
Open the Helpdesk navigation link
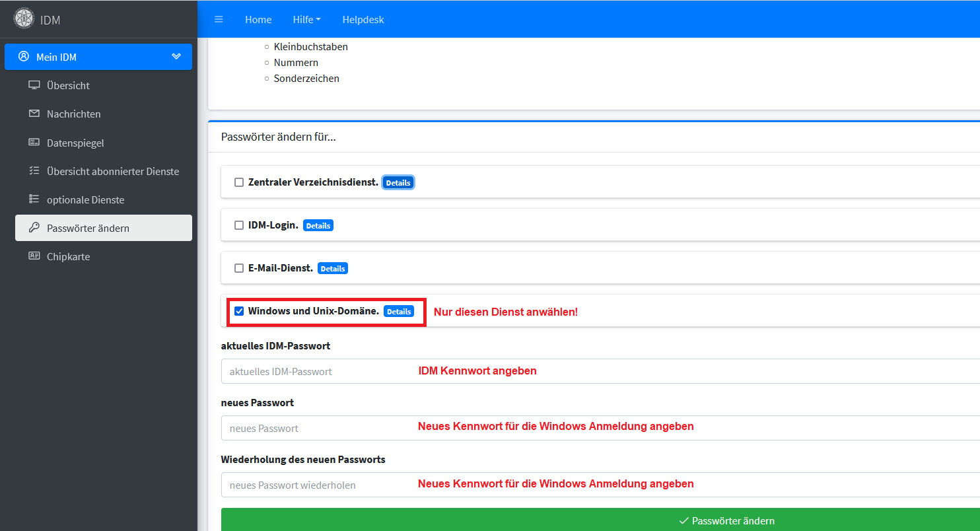(x=363, y=20)
